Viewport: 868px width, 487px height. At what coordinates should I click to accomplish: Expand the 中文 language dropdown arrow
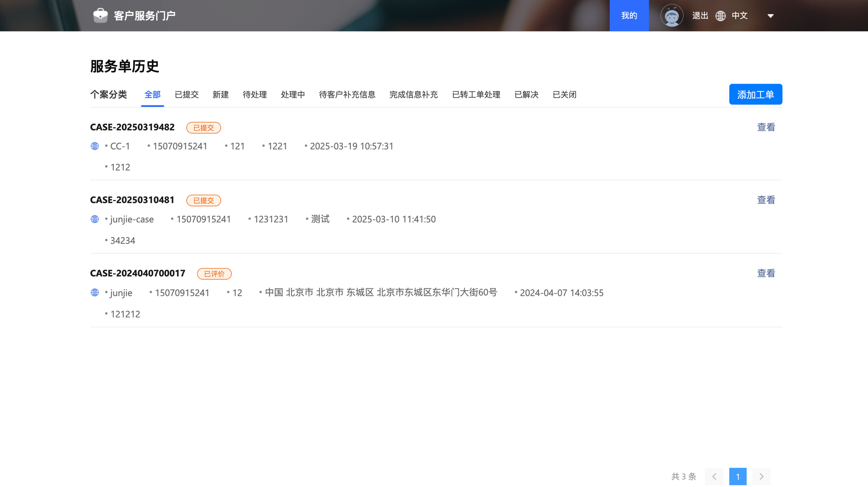coord(770,16)
